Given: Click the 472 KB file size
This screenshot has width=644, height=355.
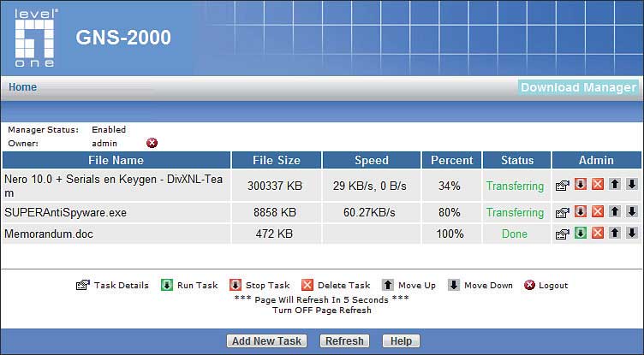Looking at the screenshot, I should click(x=274, y=234).
